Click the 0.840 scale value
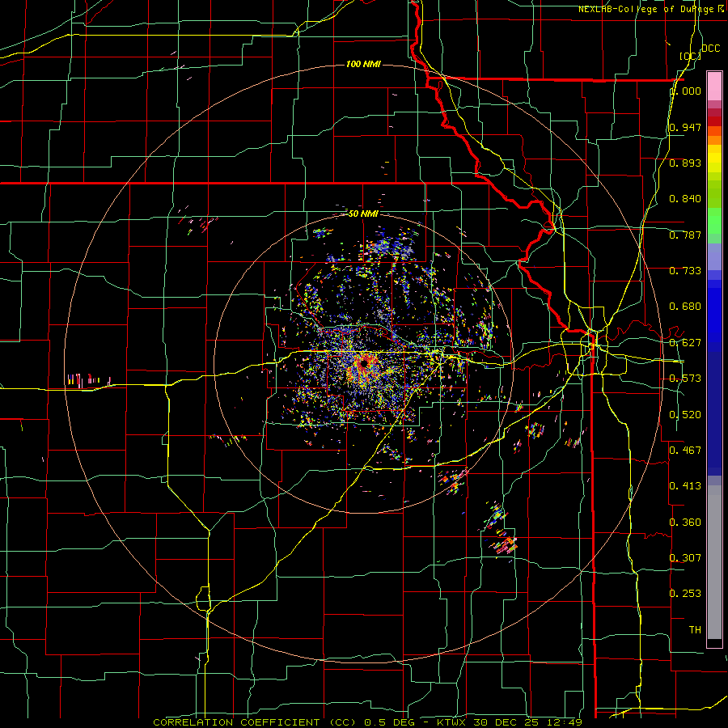Image resolution: width=728 pixels, height=728 pixels. point(685,199)
